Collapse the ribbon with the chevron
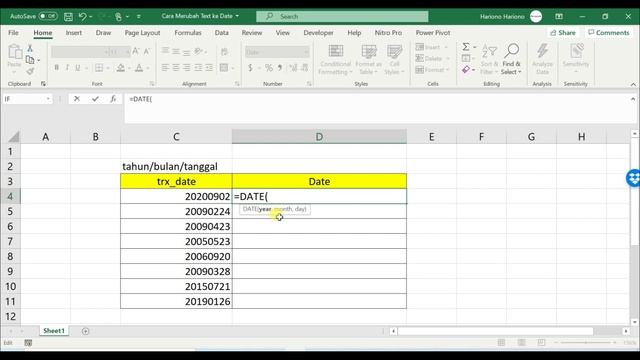The image size is (640, 360). tap(633, 84)
